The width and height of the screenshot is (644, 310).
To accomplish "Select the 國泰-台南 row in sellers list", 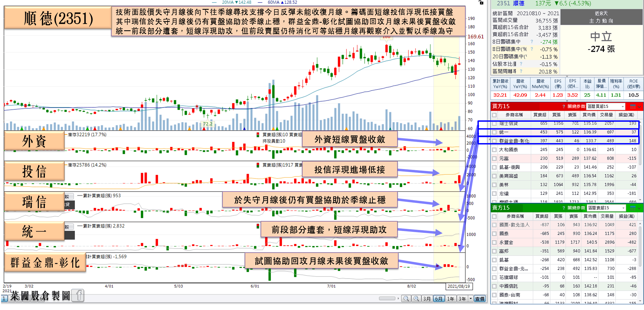I will click(565, 295).
